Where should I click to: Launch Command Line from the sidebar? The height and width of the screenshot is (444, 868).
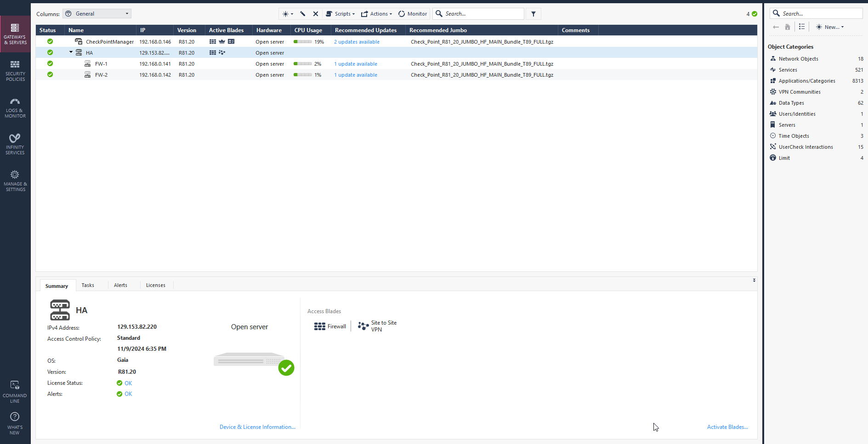click(x=15, y=392)
